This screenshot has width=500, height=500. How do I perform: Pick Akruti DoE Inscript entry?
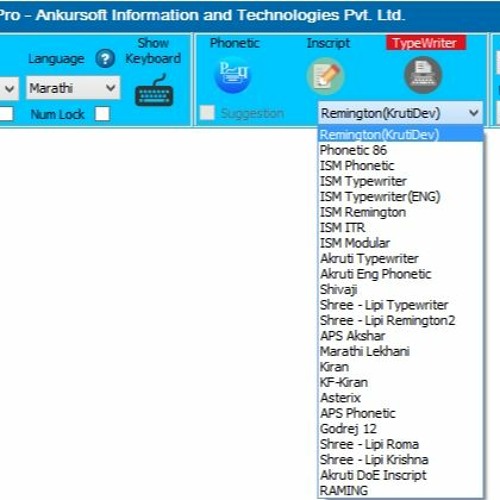pos(401,475)
